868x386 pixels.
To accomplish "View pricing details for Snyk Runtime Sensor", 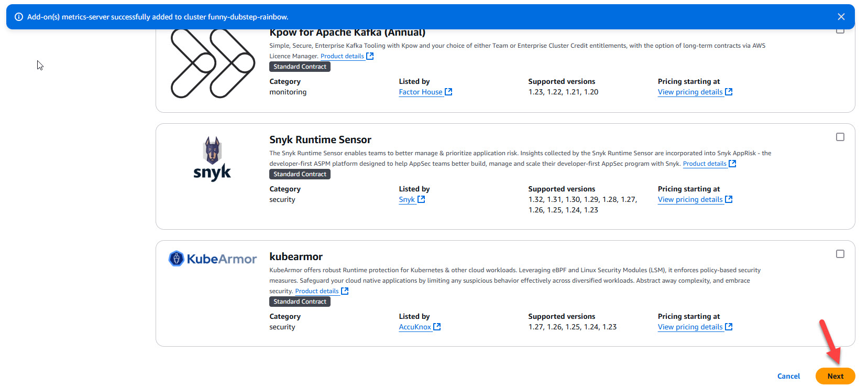I will 690,199.
